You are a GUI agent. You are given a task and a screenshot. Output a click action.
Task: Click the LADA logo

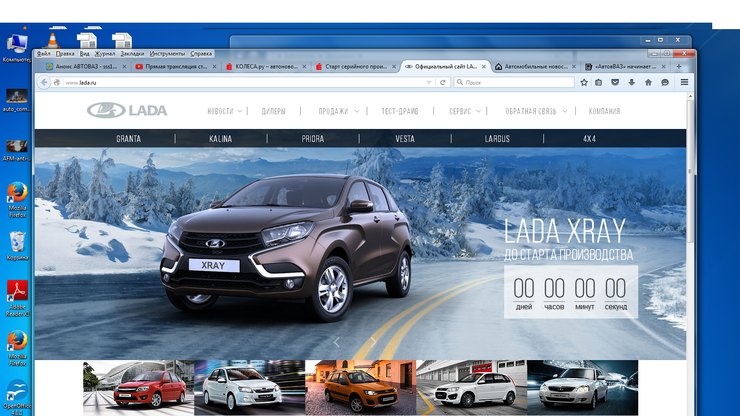(x=127, y=110)
